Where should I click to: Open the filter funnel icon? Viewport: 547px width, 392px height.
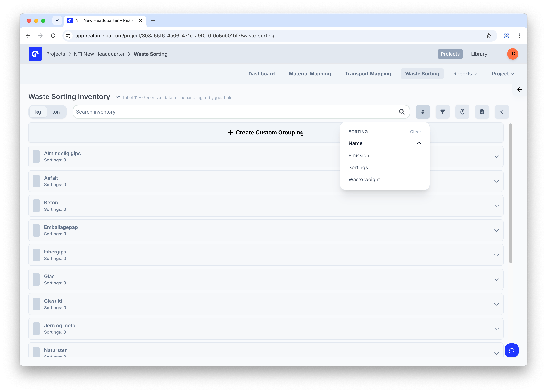click(x=442, y=112)
